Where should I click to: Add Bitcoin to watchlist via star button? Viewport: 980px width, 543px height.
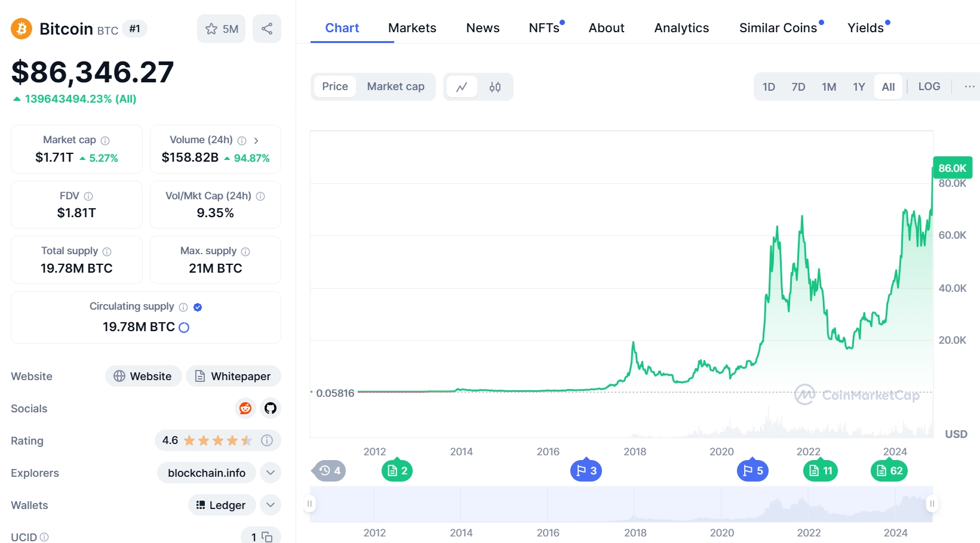[221, 29]
